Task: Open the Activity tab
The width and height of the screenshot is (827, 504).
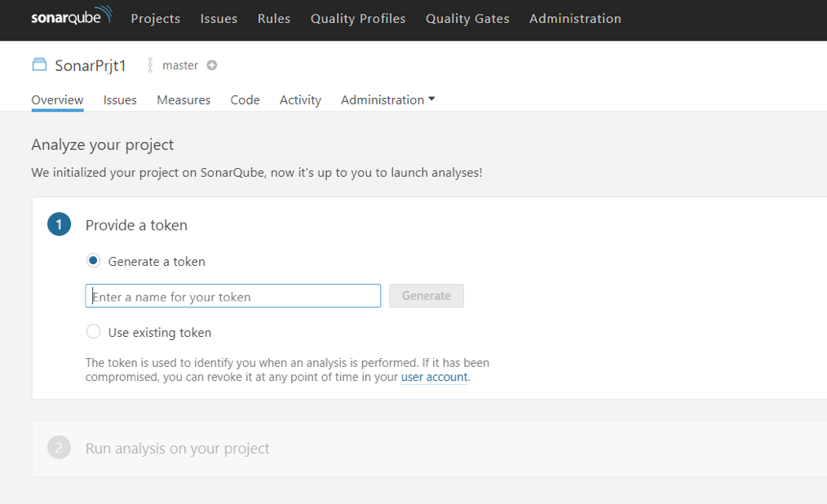Action: click(x=300, y=100)
